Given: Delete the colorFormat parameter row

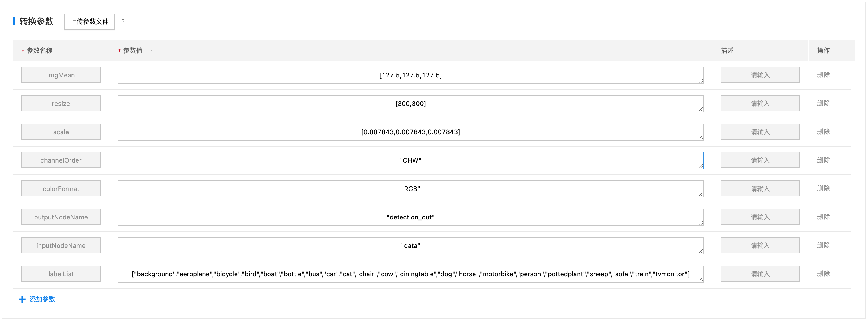Looking at the screenshot, I should click(x=823, y=188).
